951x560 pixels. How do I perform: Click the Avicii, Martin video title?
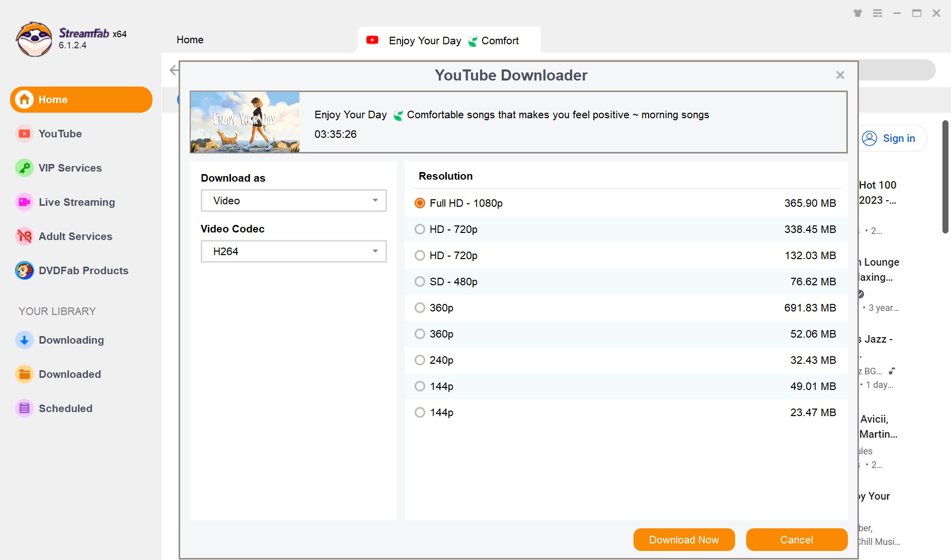coord(879,427)
